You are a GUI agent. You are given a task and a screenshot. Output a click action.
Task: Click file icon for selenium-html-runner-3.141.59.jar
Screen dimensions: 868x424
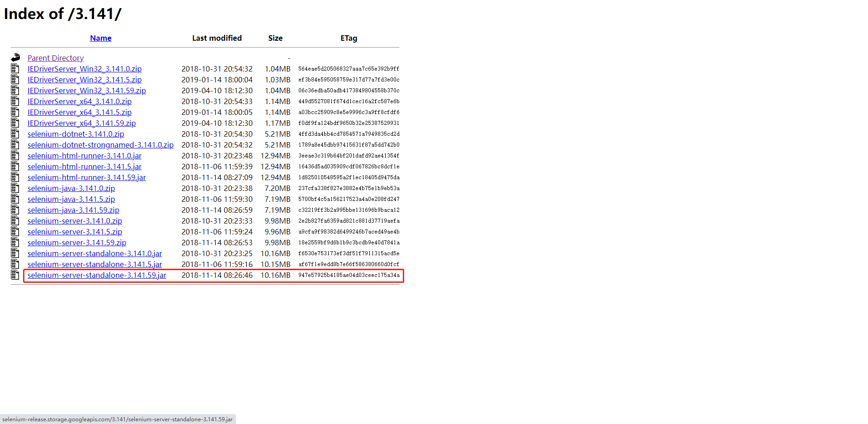click(x=15, y=177)
